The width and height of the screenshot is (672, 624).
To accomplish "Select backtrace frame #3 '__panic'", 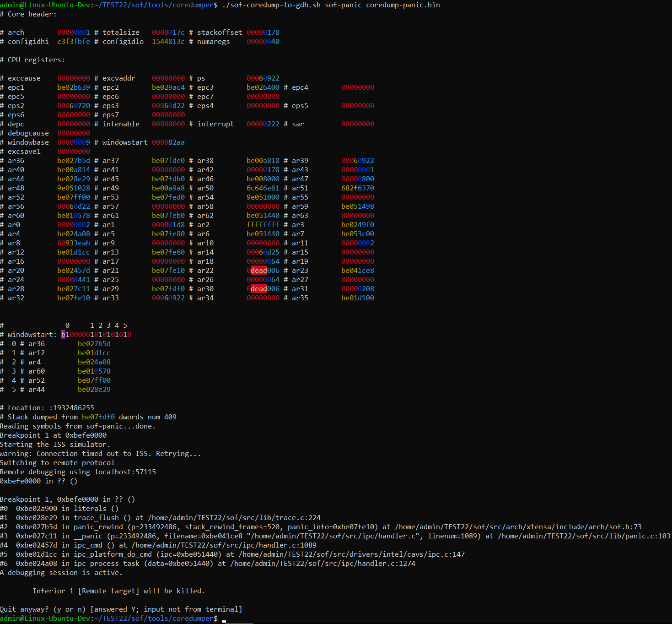I will (x=335, y=536).
